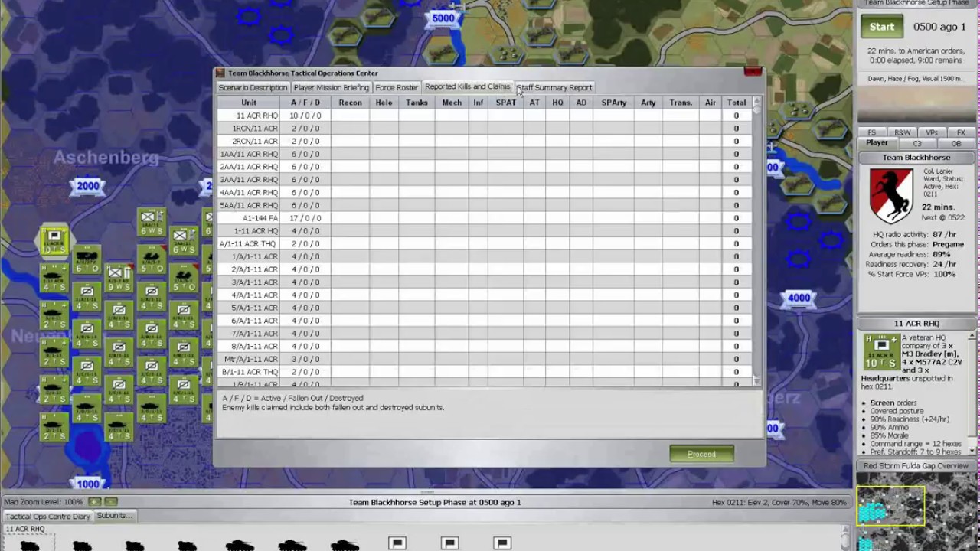Select the third vehicle silhouette in subunit strip

coord(134,545)
